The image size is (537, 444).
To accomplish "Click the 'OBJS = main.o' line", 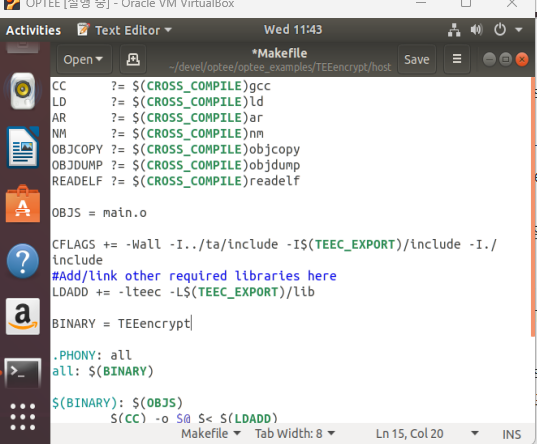I will 99,213.
